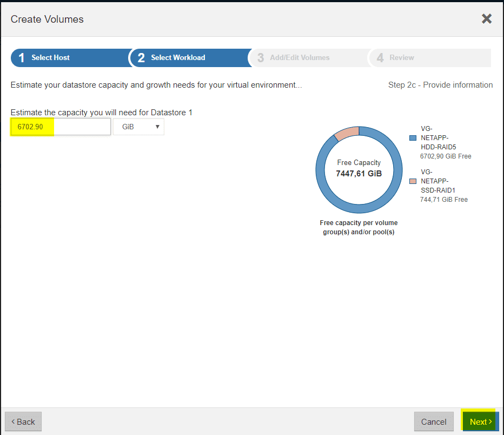Viewport: 504px width, 435px height.
Task: Close the Create Volumes dialog
Action: point(486,18)
